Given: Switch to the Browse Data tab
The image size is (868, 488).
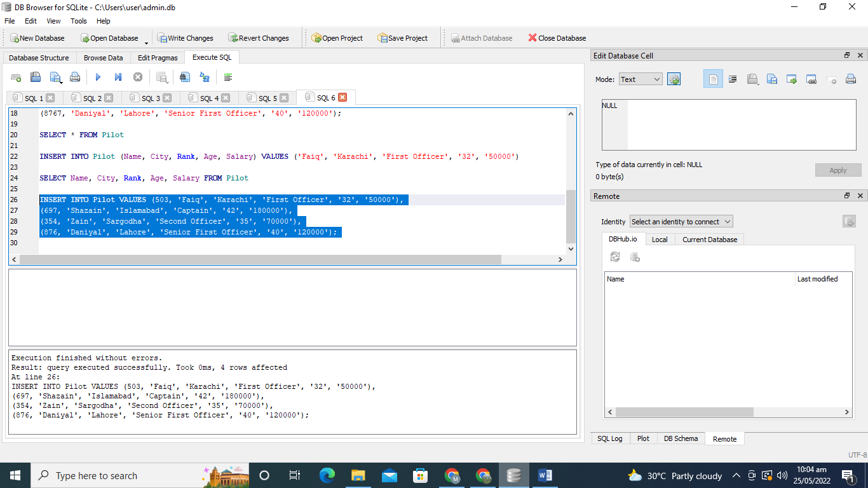Looking at the screenshot, I should [x=103, y=57].
